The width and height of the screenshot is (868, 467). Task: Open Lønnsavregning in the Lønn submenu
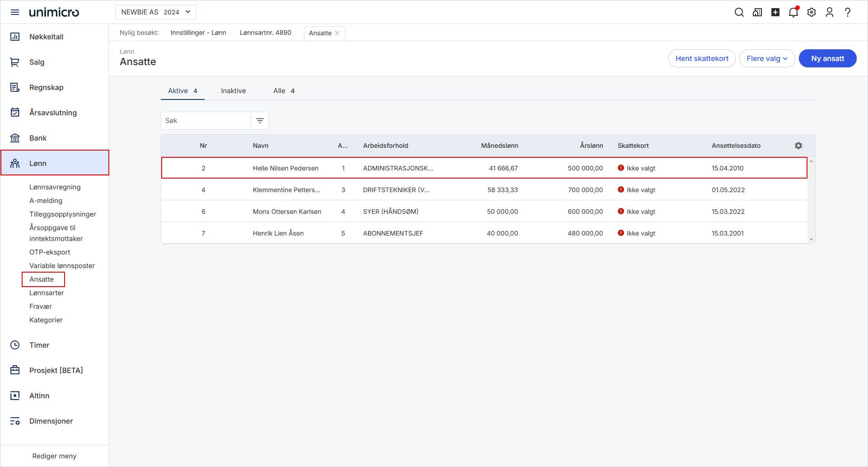point(55,187)
